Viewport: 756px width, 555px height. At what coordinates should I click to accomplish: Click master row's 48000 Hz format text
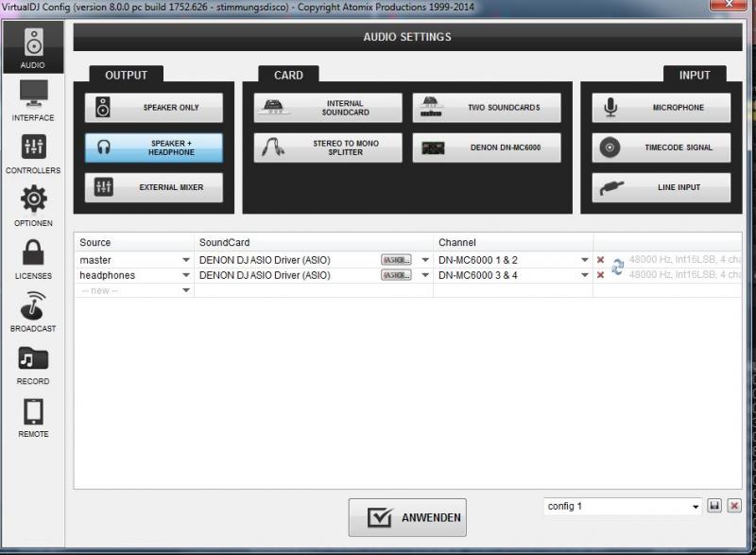point(685,259)
